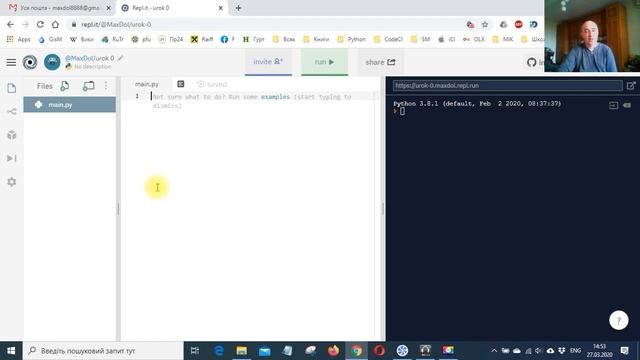Clear the console with eraser icon

click(x=627, y=105)
